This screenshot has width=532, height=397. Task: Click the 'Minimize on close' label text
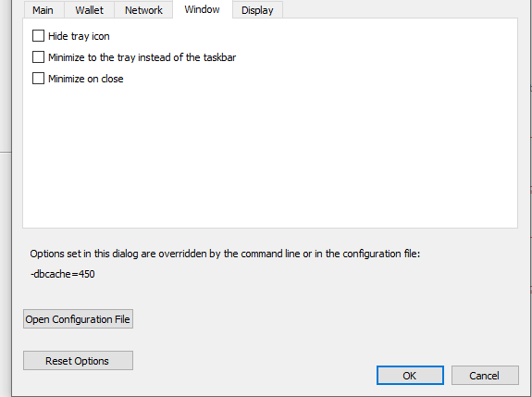86,79
